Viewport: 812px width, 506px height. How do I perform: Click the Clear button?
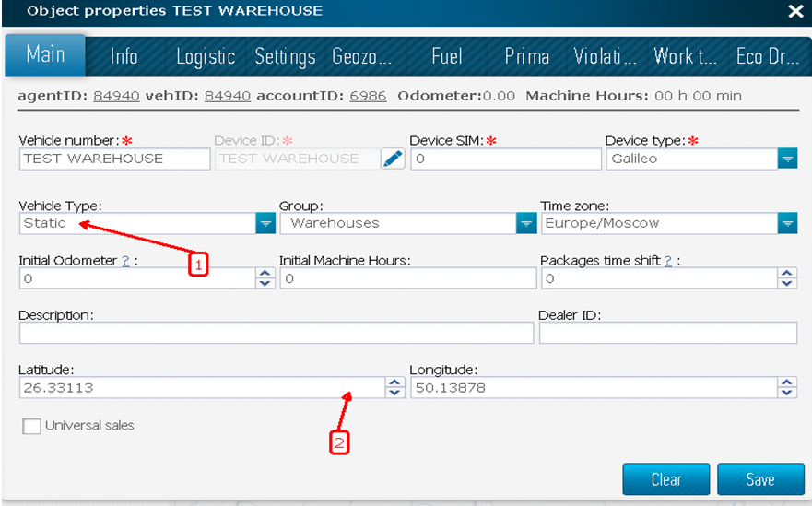pos(665,479)
